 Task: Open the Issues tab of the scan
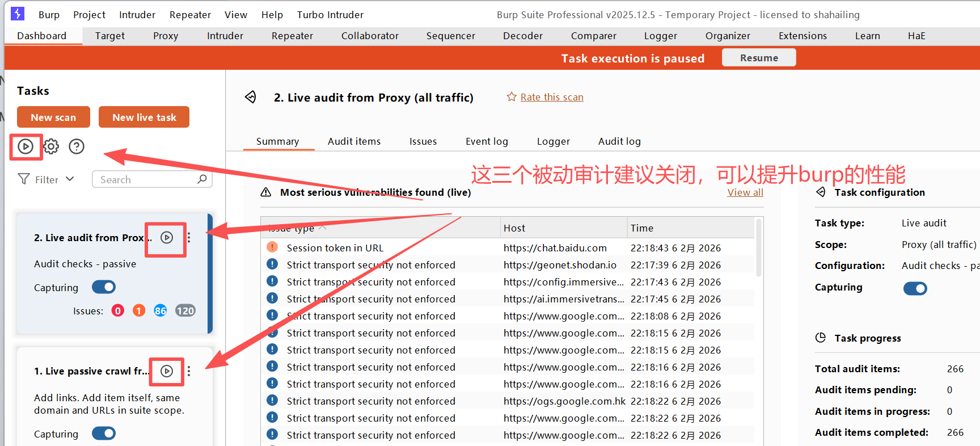423,141
